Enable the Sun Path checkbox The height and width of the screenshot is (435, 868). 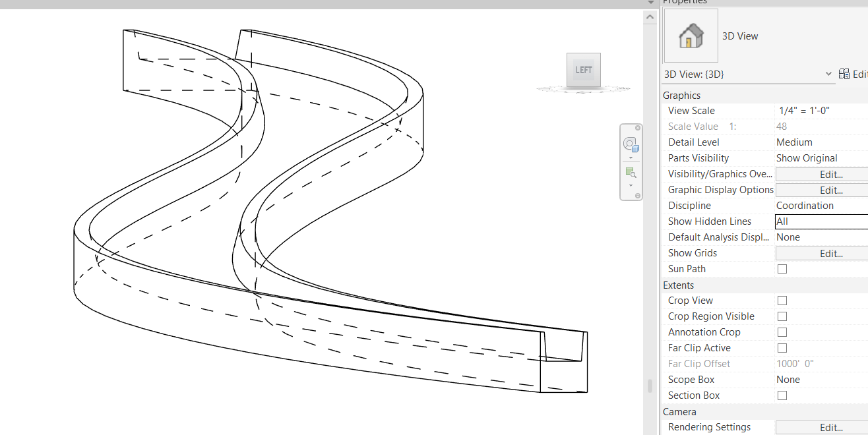click(x=782, y=268)
